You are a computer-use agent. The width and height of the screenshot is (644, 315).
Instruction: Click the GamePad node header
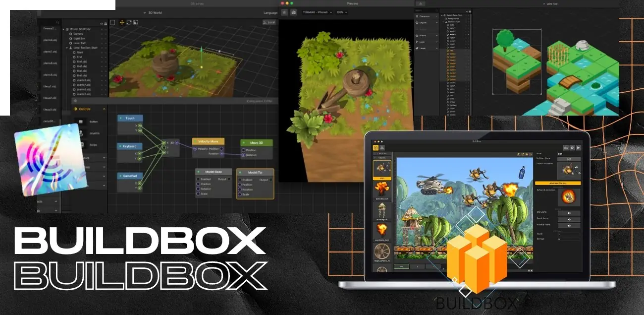click(x=130, y=176)
